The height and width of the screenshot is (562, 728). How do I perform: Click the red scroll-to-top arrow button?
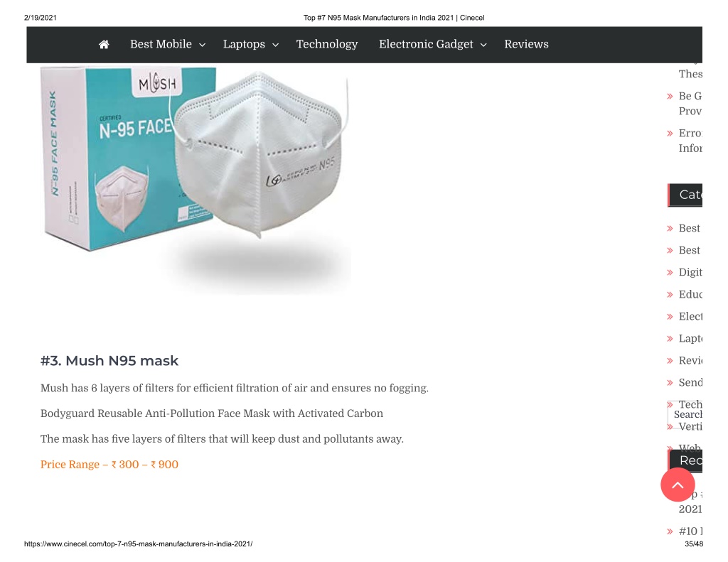tap(678, 485)
